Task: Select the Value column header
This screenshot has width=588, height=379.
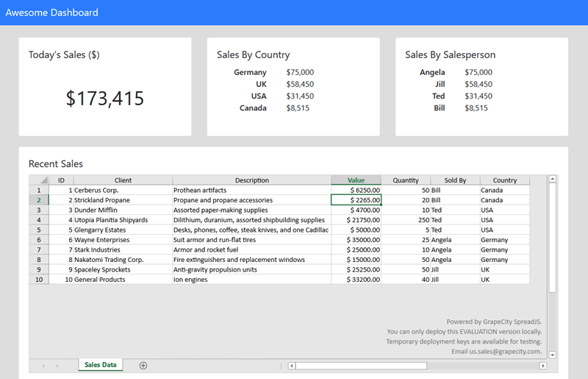Action: [x=356, y=180]
